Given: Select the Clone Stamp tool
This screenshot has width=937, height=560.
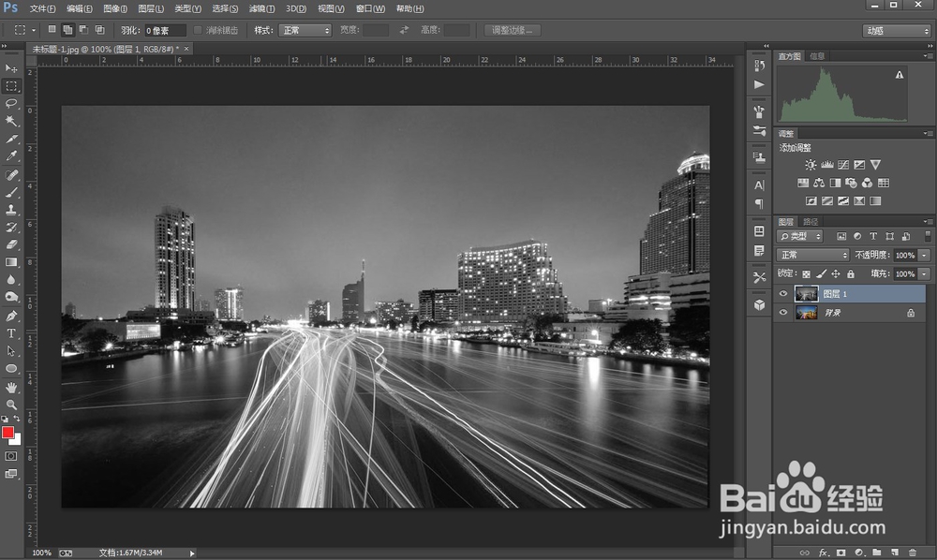Looking at the screenshot, I should [x=10, y=210].
